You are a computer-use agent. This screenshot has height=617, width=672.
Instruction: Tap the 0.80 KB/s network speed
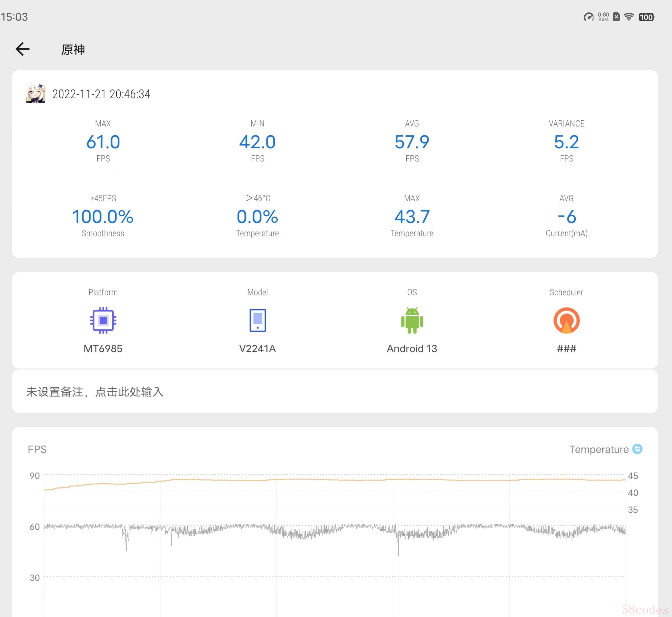pos(603,17)
